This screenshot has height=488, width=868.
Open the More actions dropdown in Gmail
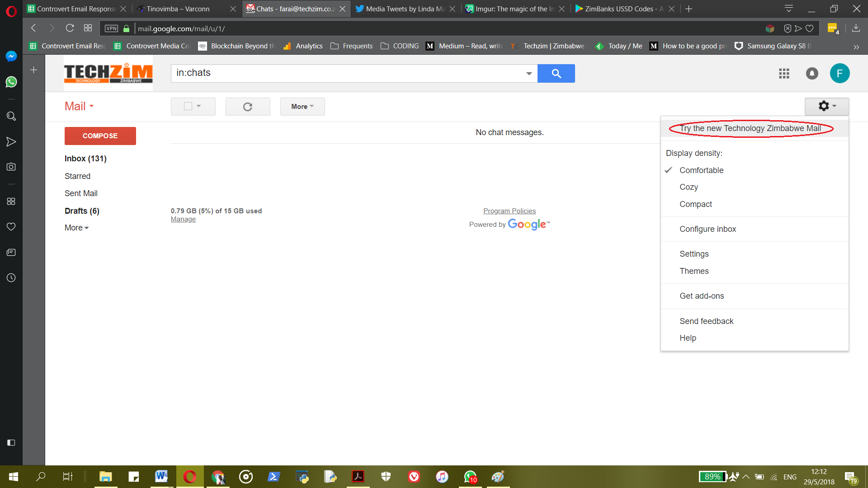[302, 107]
